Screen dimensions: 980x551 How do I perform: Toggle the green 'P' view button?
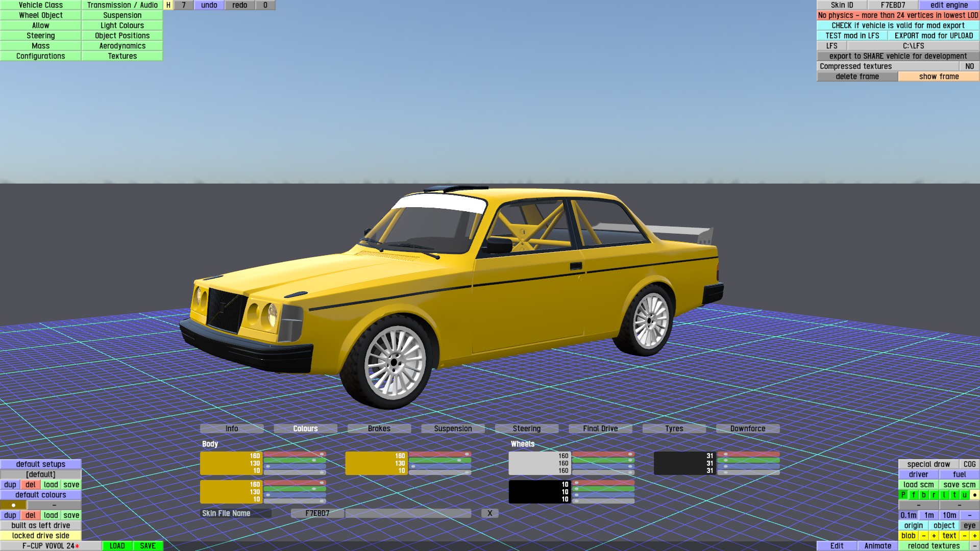coord(903,495)
